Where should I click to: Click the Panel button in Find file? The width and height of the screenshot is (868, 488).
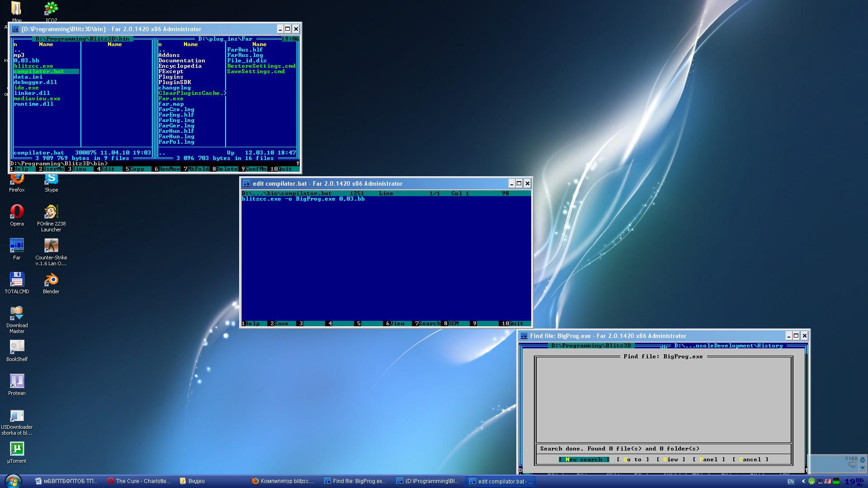tap(708, 460)
